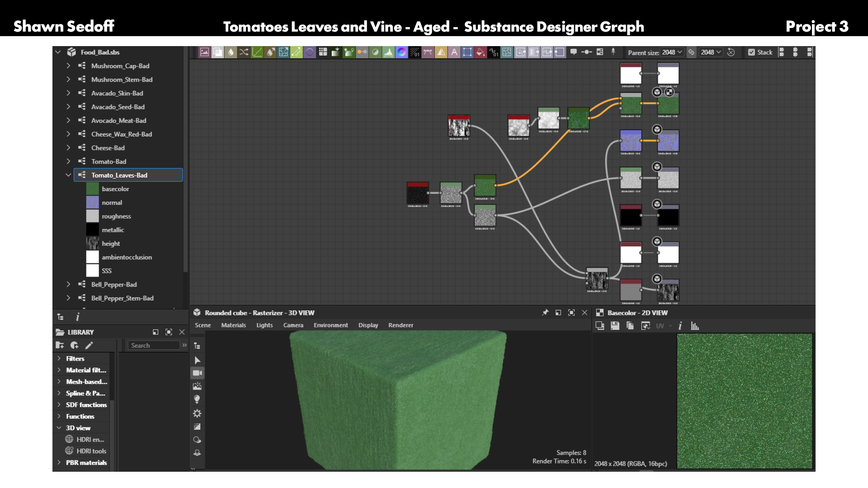868x488 pixels.
Task: Collapse the Food_Bad.sbs package
Action: click(x=58, y=52)
